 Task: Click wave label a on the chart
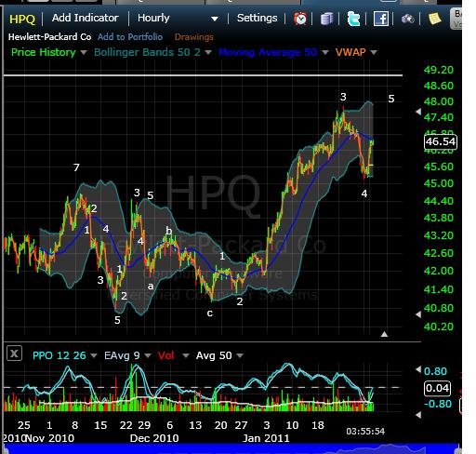(151, 287)
